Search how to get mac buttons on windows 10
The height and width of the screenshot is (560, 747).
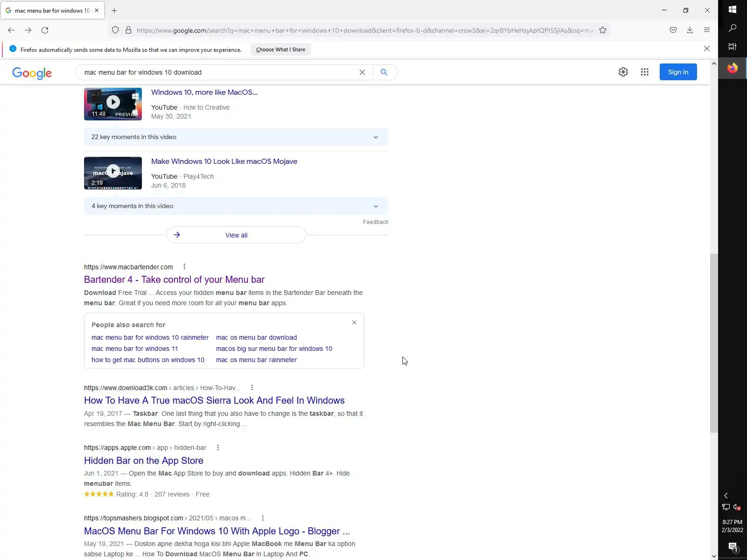tap(148, 360)
